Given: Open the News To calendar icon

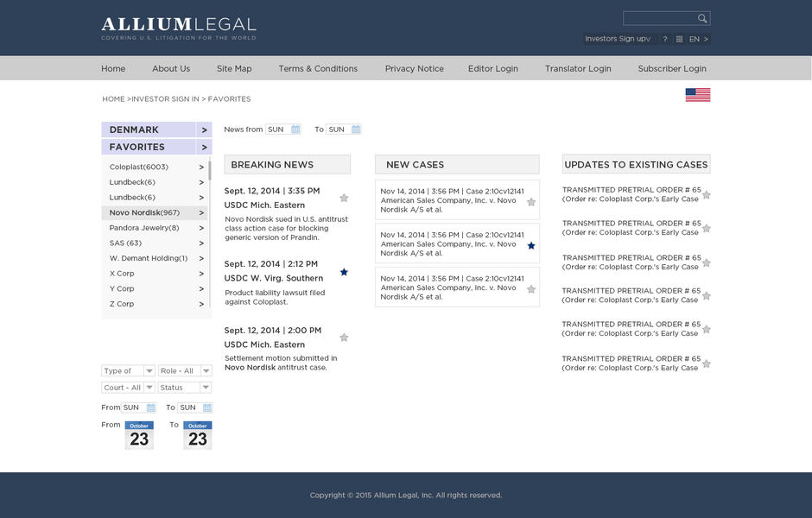Looking at the screenshot, I should [356, 129].
